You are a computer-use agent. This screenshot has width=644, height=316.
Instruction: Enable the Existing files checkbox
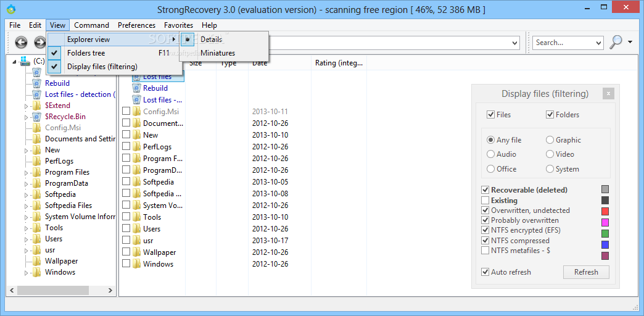(485, 201)
